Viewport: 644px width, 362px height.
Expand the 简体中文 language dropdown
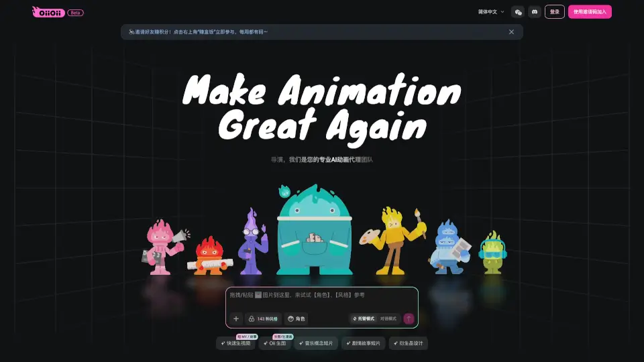click(x=491, y=12)
